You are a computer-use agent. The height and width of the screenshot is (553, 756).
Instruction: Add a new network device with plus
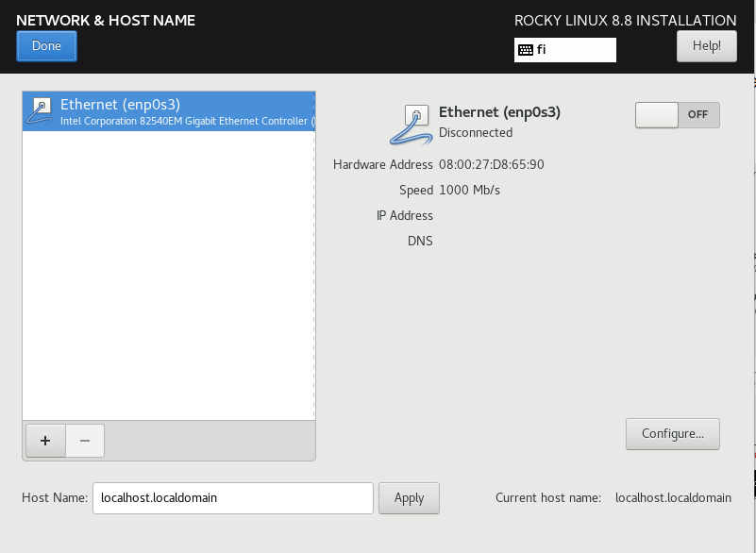pyautogui.click(x=45, y=441)
